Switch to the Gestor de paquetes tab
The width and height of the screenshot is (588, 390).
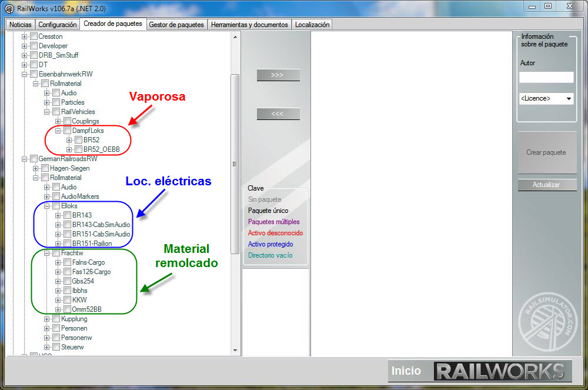176,25
